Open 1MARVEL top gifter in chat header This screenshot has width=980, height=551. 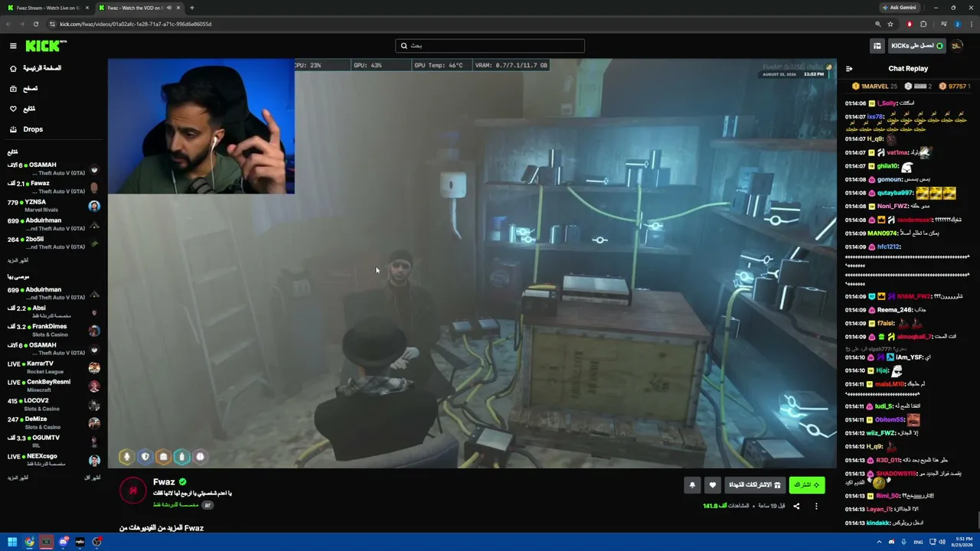point(875,86)
